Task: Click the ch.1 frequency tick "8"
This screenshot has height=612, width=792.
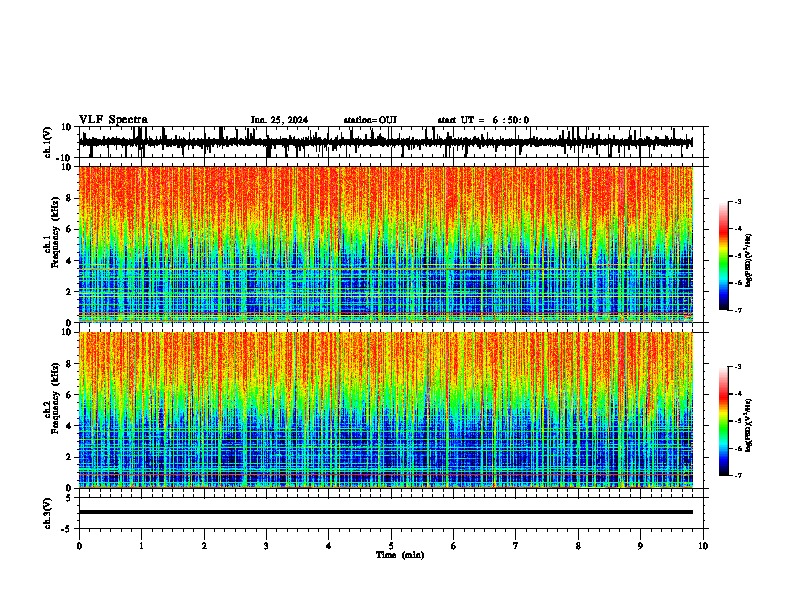Action: [69, 198]
